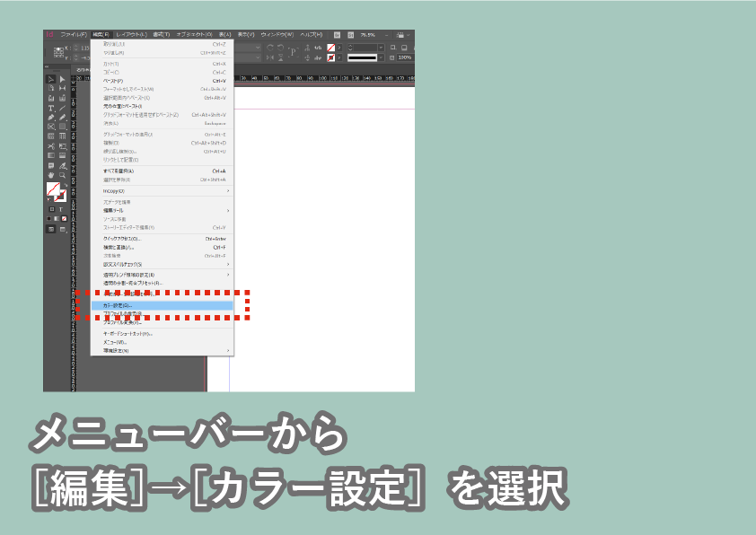Screen dimensions: 756x535
Task: Open the ウィンドウ(W) menu
Action: pyautogui.click(x=277, y=35)
